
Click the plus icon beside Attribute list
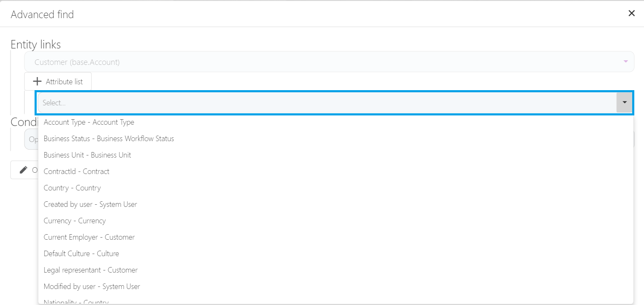point(37,82)
